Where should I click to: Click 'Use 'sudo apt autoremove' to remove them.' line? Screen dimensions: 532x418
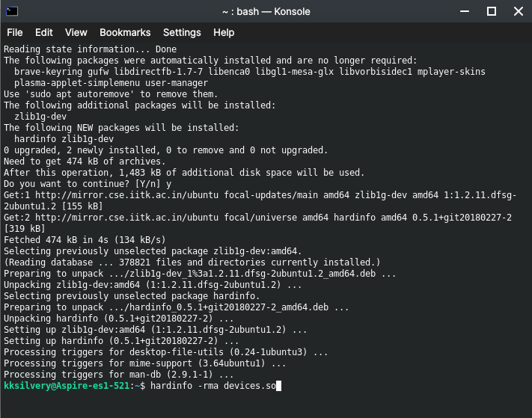pyautogui.click(x=111, y=94)
